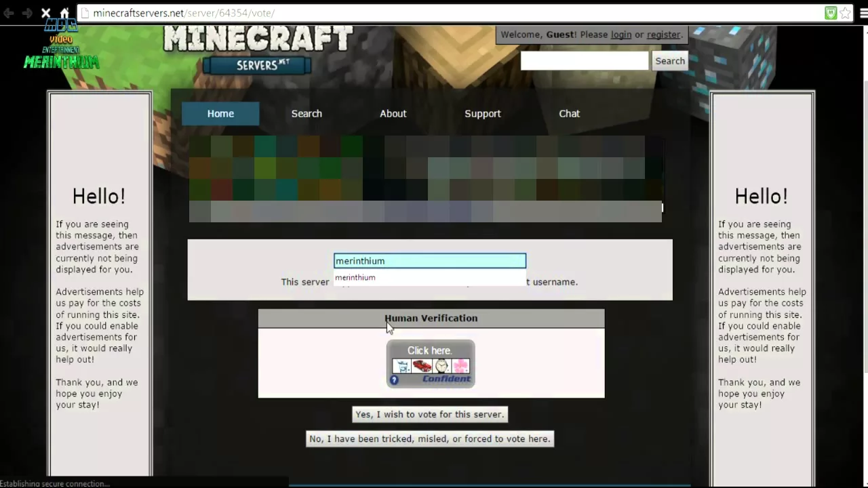Go to browser home page icon
This screenshot has width=868, height=488.
tap(64, 13)
